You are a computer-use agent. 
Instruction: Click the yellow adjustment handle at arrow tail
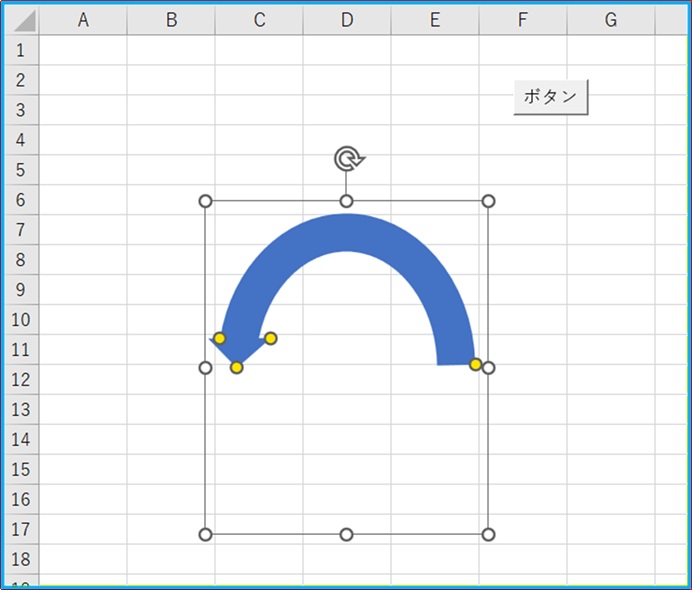475,365
